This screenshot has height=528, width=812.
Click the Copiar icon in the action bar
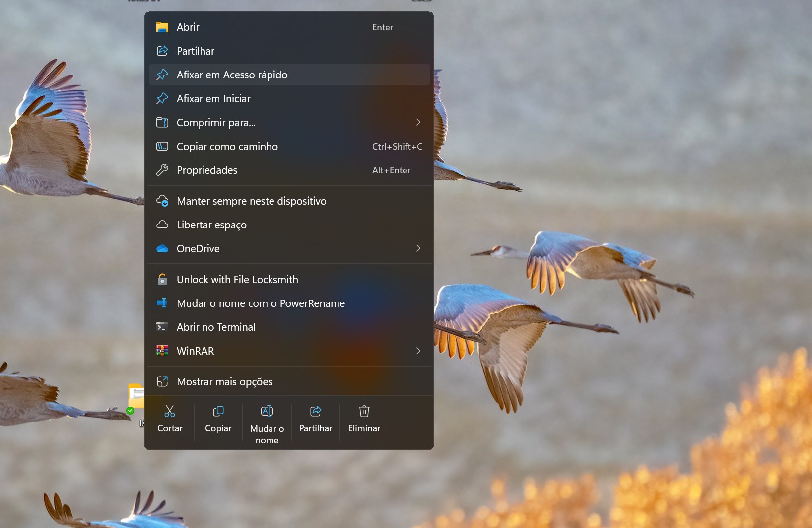[x=218, y=412]
